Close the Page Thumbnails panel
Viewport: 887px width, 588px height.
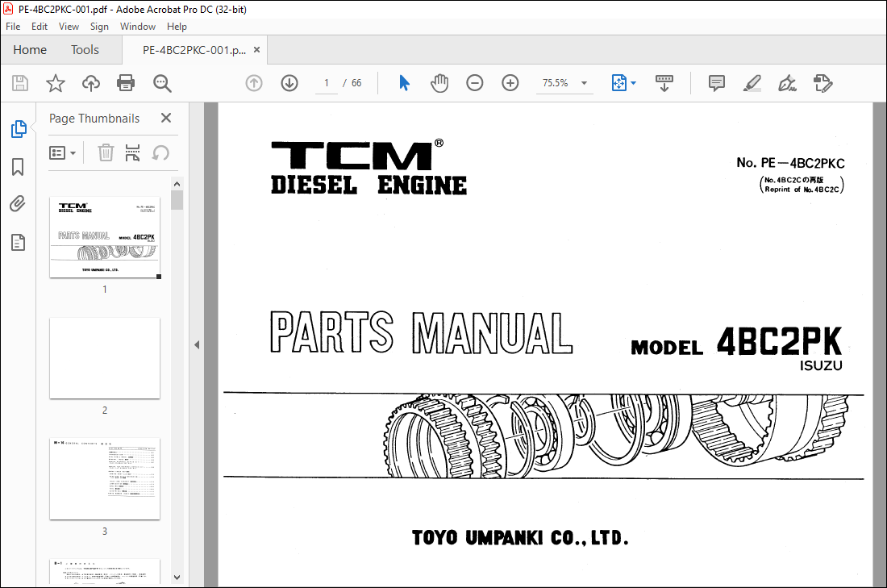166,118
